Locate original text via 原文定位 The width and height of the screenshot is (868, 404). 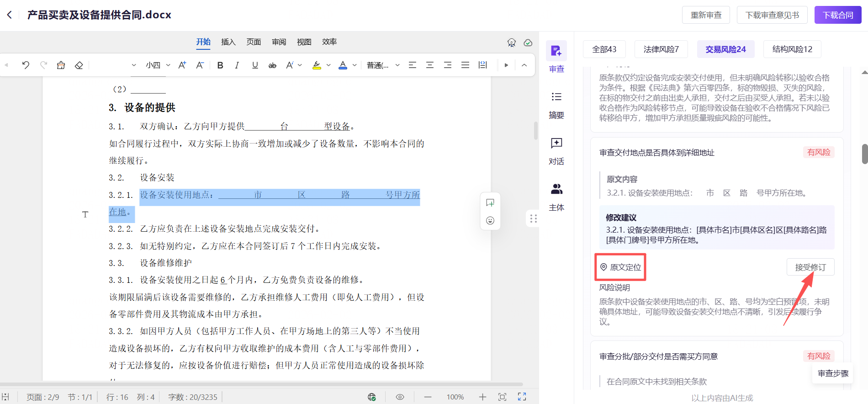pos(620,267)
